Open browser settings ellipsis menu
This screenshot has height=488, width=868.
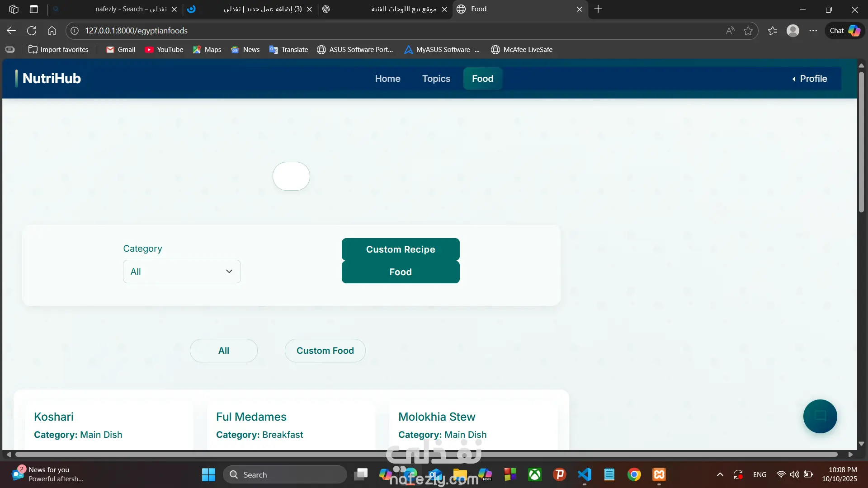pos(813,31)
